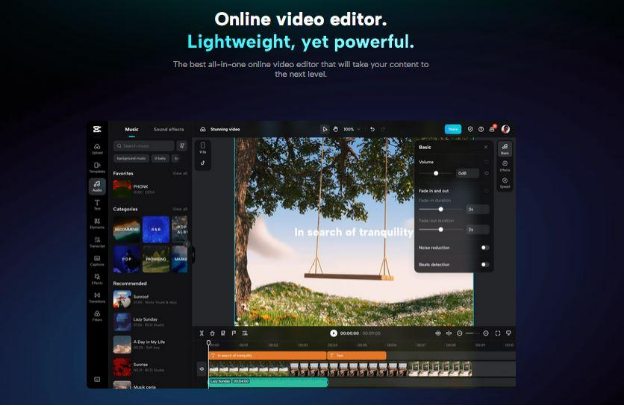Screen dimensions: 624x406
Task: Adjust the Volume slider handle
Action: point(436,173)
